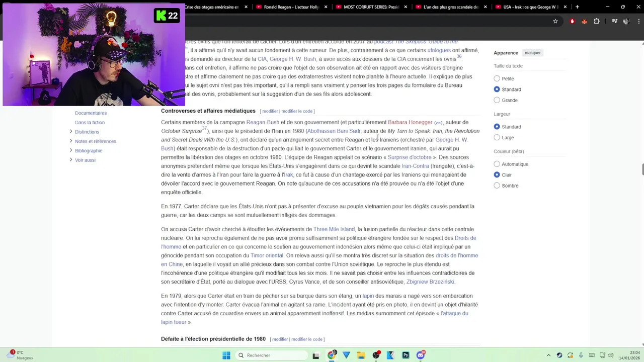Image resolution: width=644 pixels, height=362 pixels.
Task: Follow the Abolhassan Bani Sadr link
Action: [x=334, y=131]
